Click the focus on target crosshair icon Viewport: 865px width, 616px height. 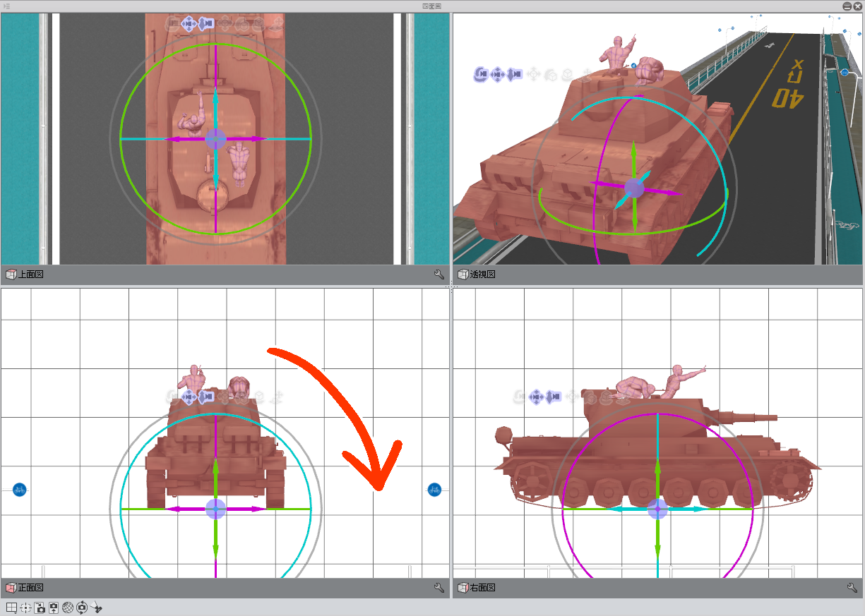tap(25, 607)
